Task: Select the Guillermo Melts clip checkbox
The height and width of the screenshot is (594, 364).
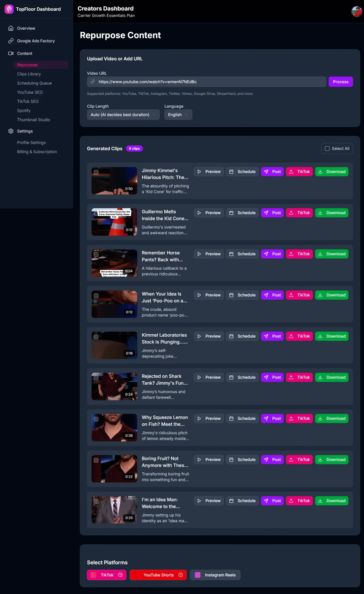Action: pyautogui.click(x=96, y=213)
